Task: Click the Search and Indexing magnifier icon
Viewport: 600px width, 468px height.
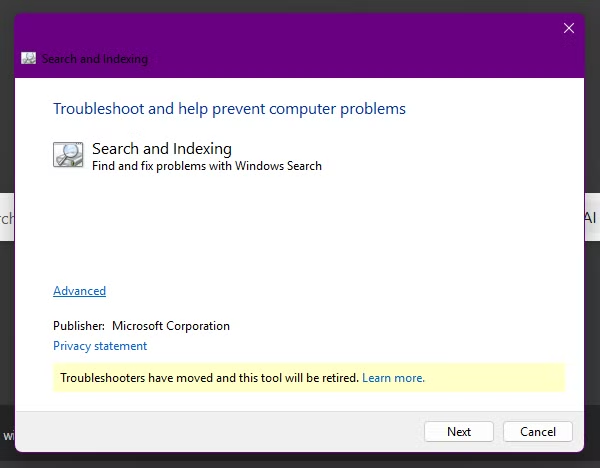Action: pyautogui.click(x=68, y=155)
